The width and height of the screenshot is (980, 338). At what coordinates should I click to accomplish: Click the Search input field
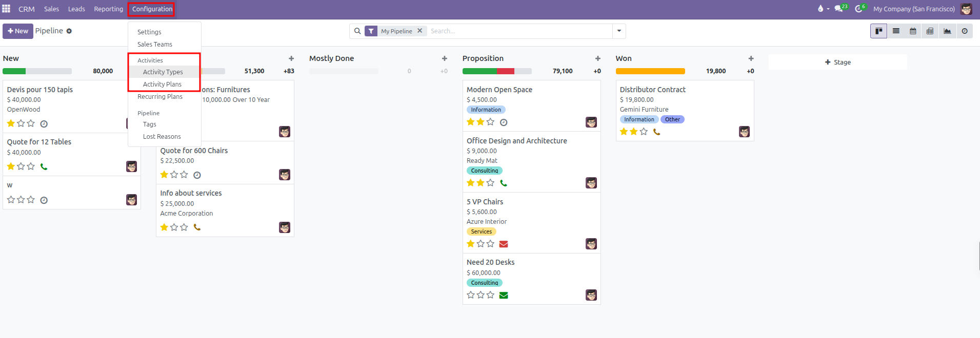pos(520,31)
